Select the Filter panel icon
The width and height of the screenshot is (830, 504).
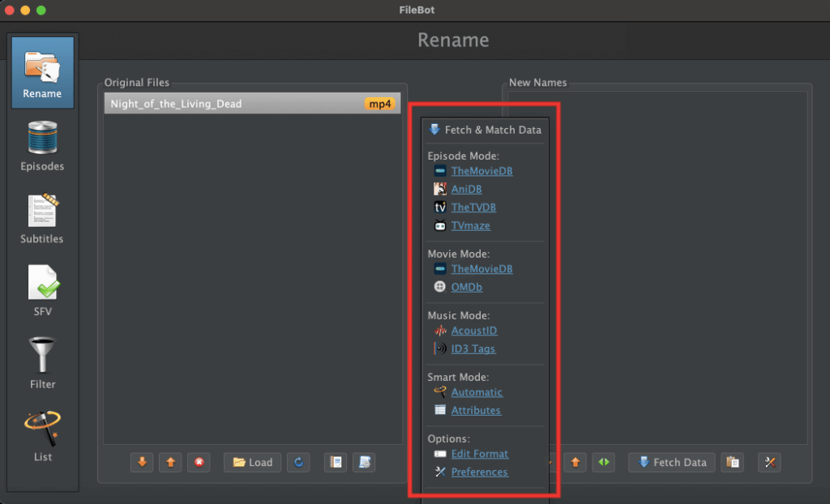pos(42,364)
